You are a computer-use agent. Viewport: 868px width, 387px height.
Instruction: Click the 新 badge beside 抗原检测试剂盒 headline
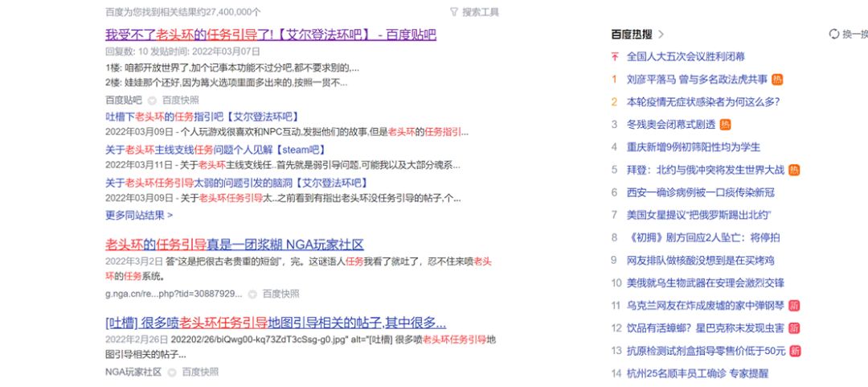[795, 351]
